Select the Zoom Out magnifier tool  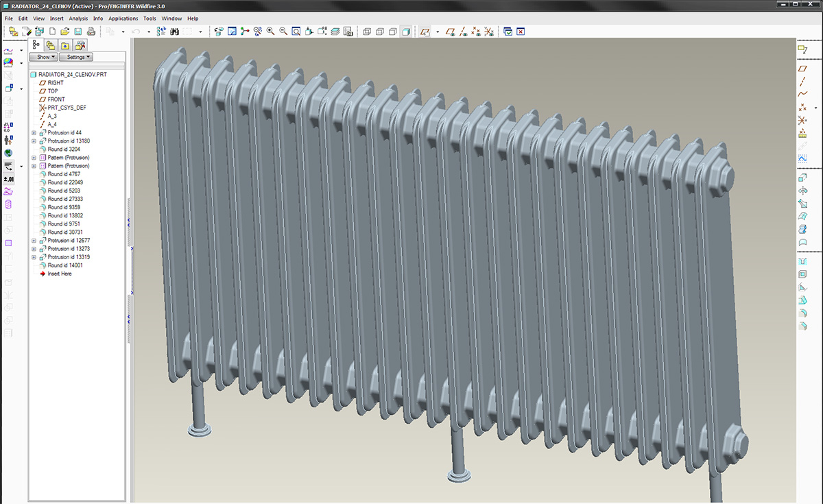(283, 32)
